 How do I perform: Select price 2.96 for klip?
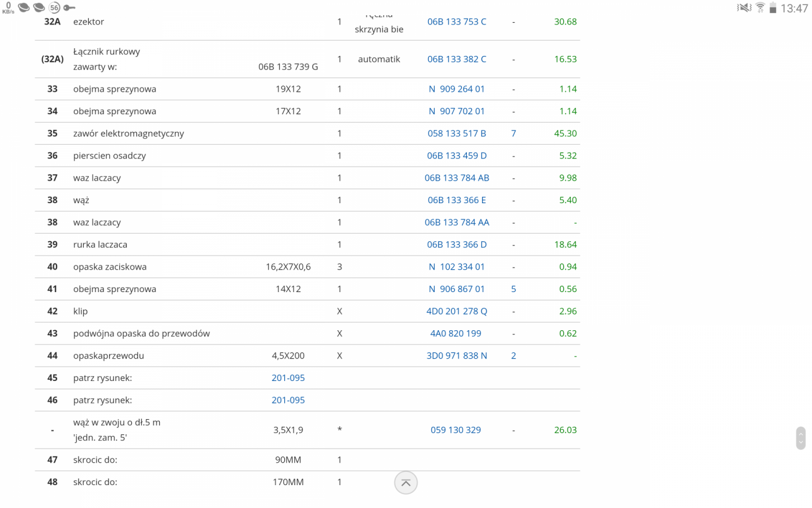click(568, 311)
